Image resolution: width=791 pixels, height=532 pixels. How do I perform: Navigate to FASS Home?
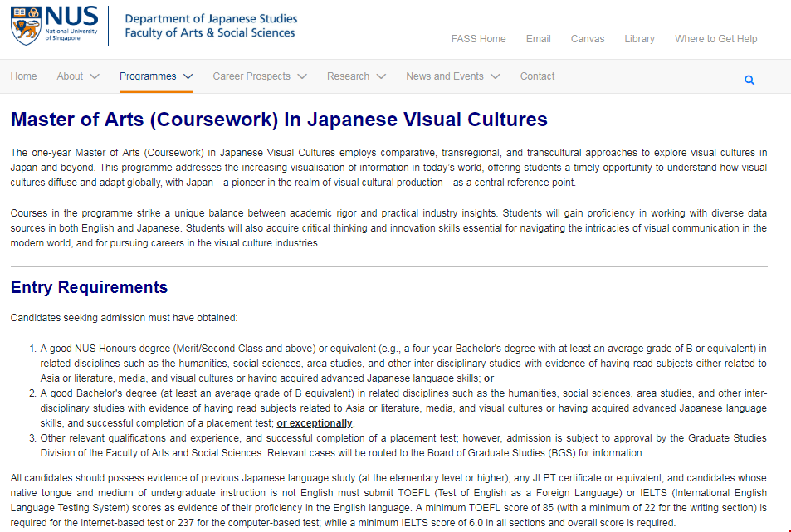[479, 38]
